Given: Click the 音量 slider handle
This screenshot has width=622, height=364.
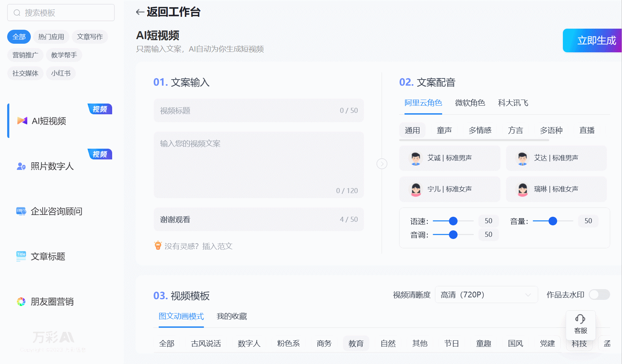Looking at the screenshot, I should pos(553,221).
